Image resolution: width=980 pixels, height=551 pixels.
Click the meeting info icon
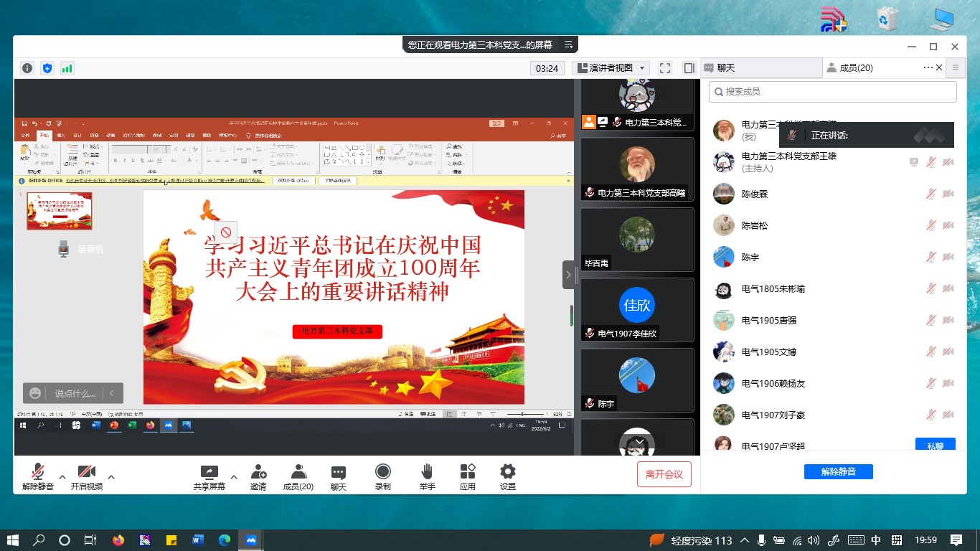click(27, 68)
